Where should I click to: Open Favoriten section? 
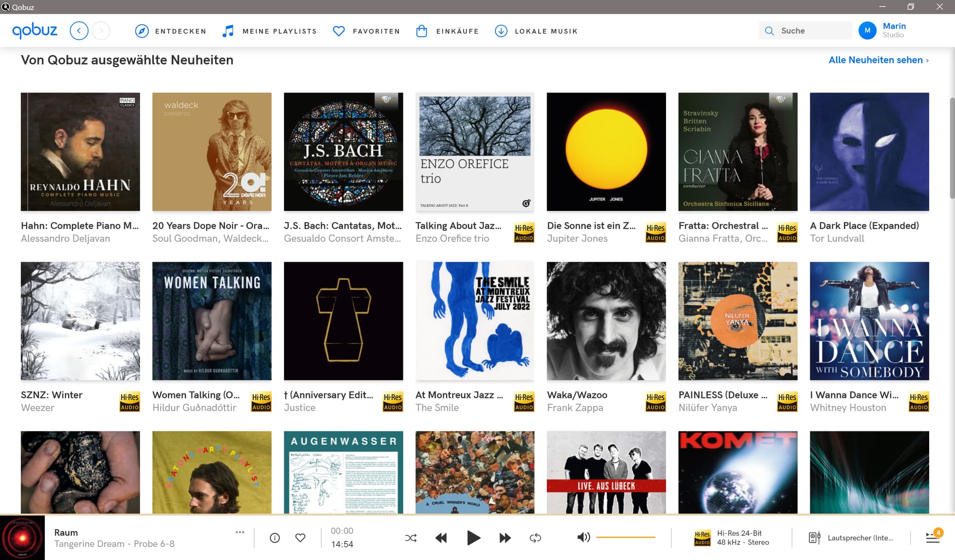[366, 31]
